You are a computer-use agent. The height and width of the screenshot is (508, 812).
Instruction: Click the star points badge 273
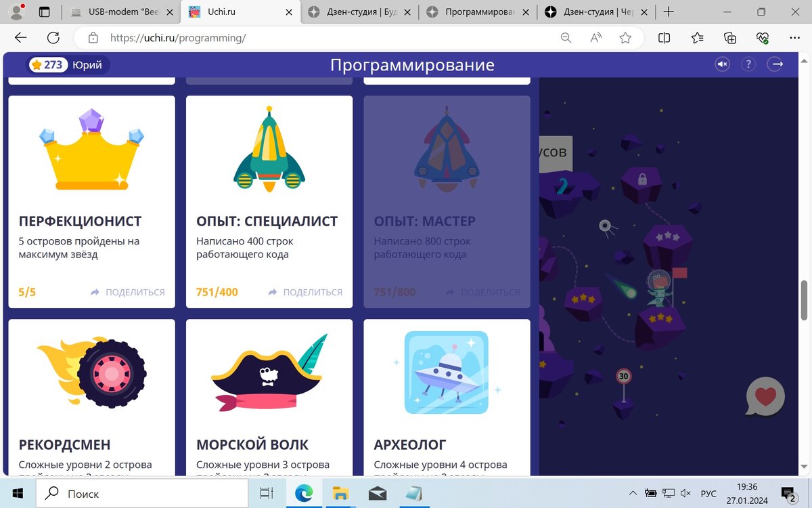pyautogui.click(x=47, y=65)
